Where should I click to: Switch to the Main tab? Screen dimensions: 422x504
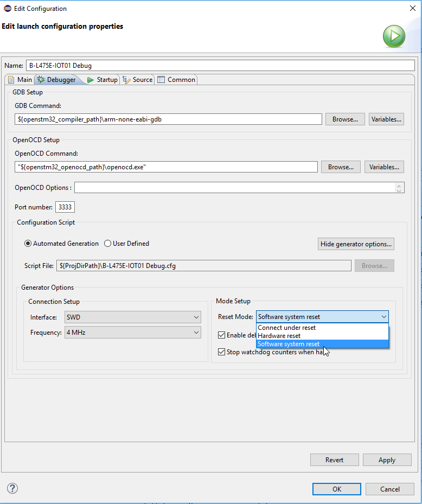20,80
